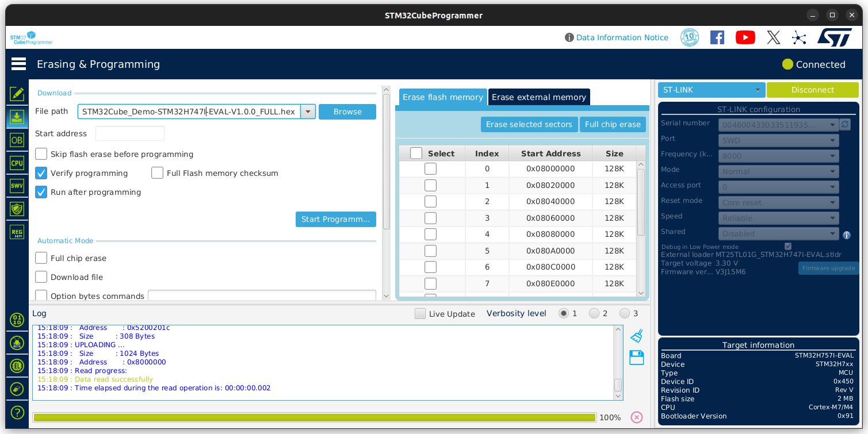The image size is (868, 434).
Task: Click the Disconnect button
Action: tap(812, 90)
